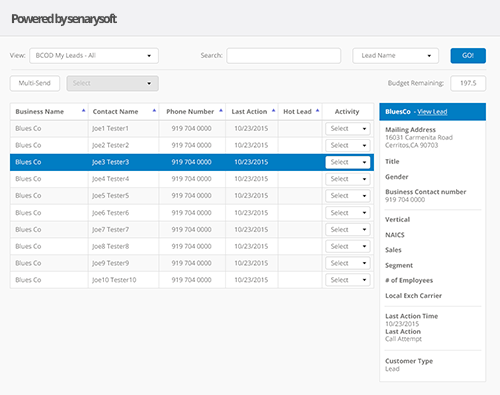
Task: Open Activity Select dropdown for Joe9 Tester9
Action: (x=348, y=263)
